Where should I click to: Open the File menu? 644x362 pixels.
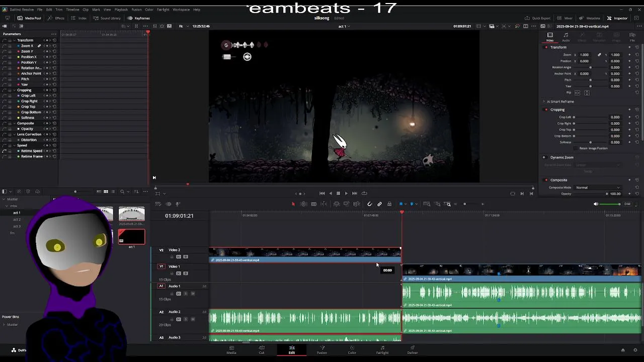40,10
